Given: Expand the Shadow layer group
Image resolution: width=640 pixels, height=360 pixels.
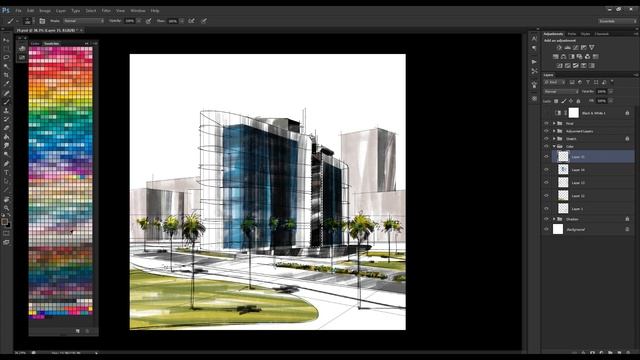Looking at the screenshot, I should click(554, 219).
